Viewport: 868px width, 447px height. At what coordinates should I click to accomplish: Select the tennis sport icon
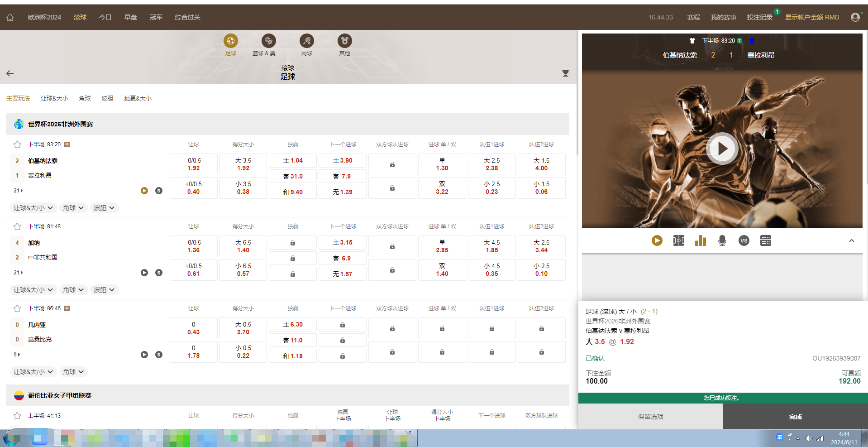tap(307, 41)
